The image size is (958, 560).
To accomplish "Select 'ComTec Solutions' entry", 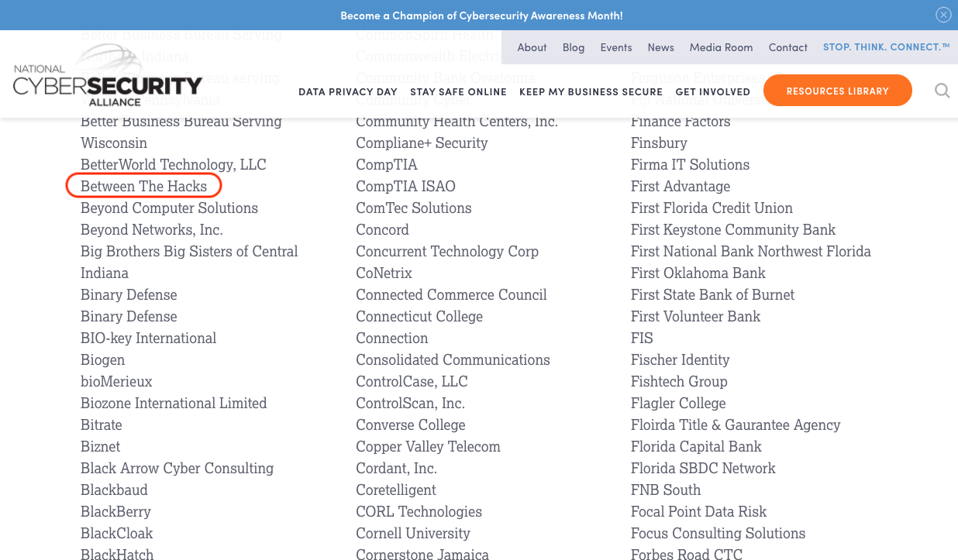I will coord(414,208).
